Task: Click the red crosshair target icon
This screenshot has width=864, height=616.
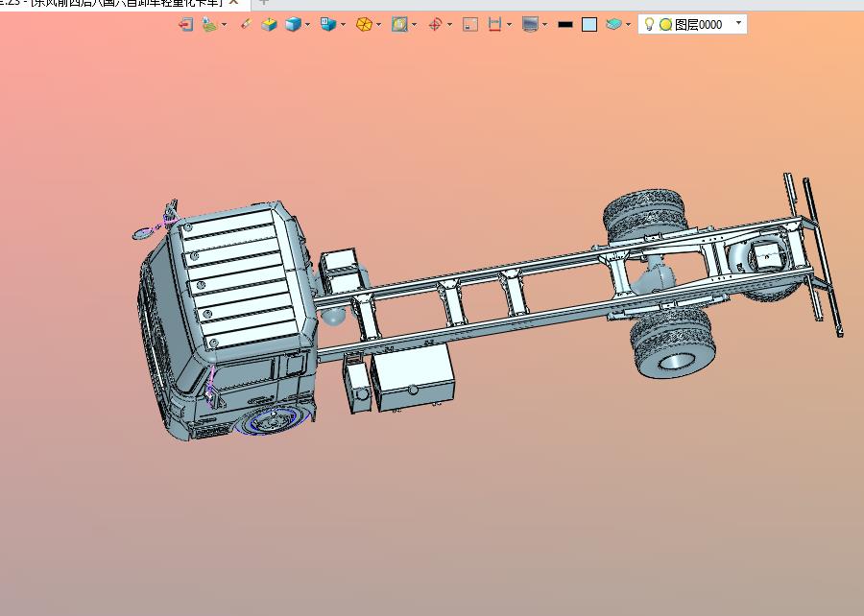Action: pos(435,24)
